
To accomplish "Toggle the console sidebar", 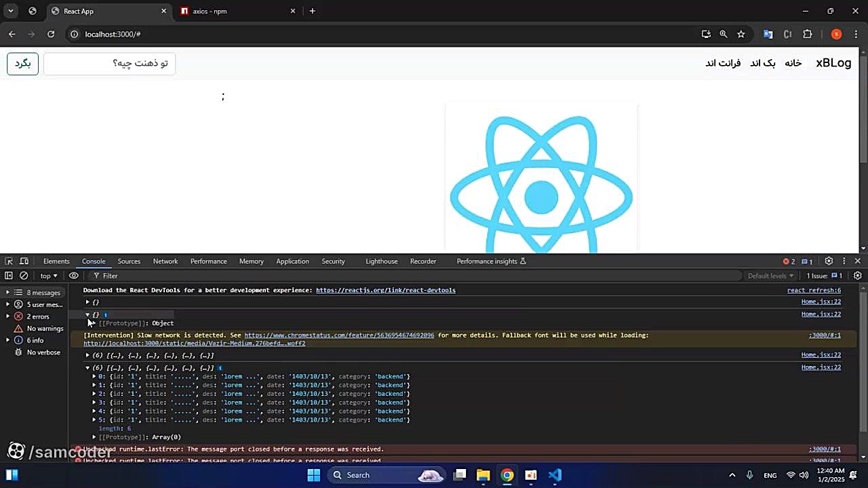I will [x=9, y=276].
